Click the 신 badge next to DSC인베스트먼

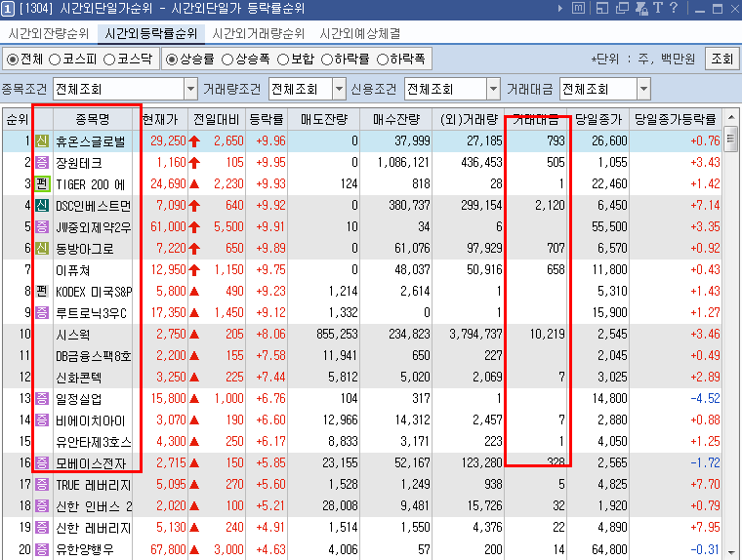pyautogui.click(x=42, y=206)
